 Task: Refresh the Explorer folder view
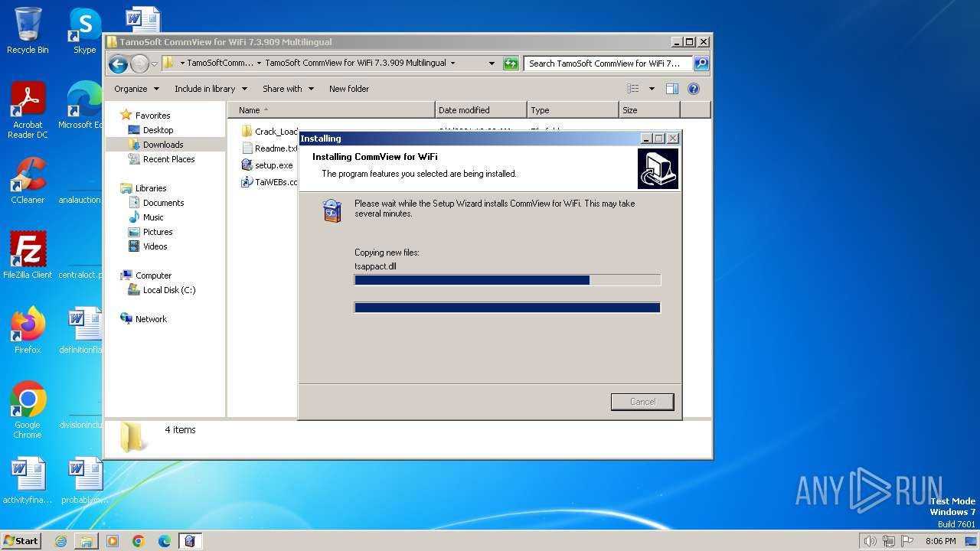click(511, 64)
